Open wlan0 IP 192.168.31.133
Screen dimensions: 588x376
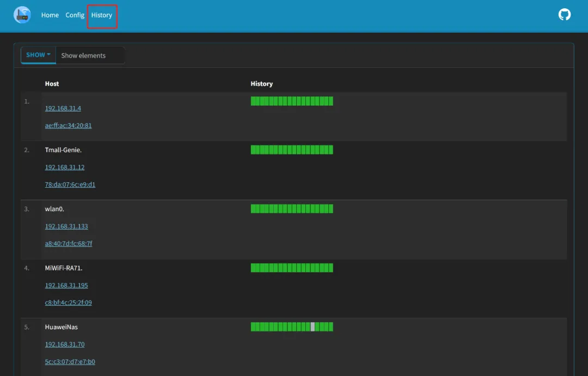point(66,226)
